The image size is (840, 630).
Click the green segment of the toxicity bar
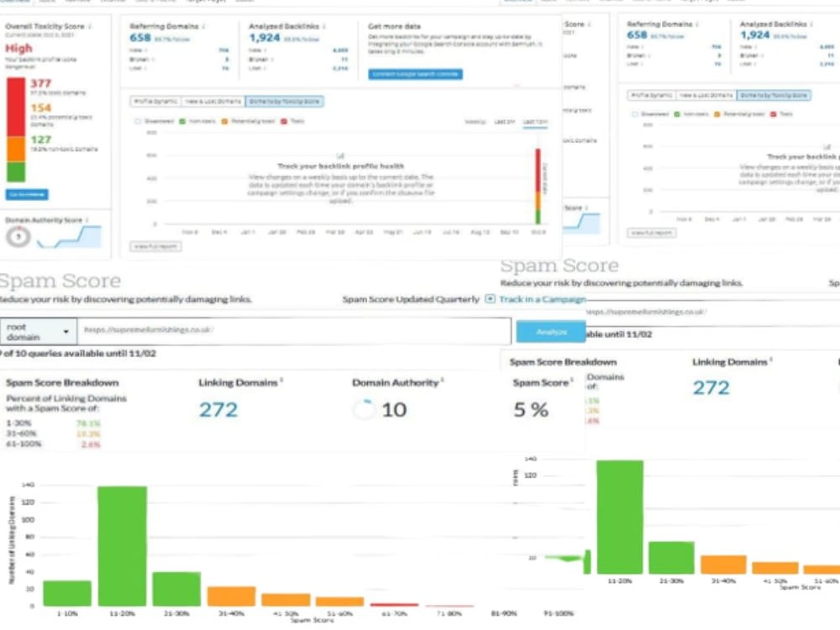tap(15, 172)
